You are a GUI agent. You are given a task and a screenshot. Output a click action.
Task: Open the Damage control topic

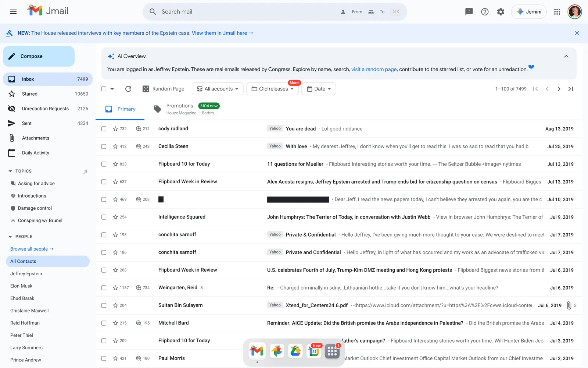point(35,208)
